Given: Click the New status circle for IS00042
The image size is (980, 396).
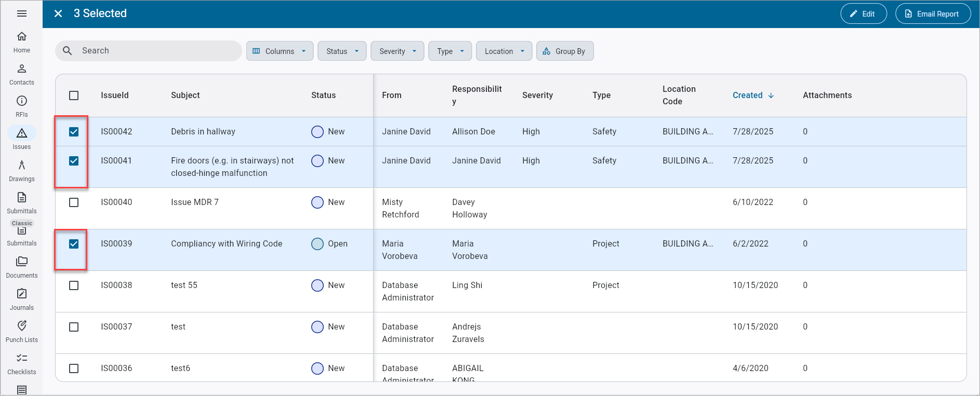Looking at the screenshot, I should pyautogui.click(x=317, y=132).
